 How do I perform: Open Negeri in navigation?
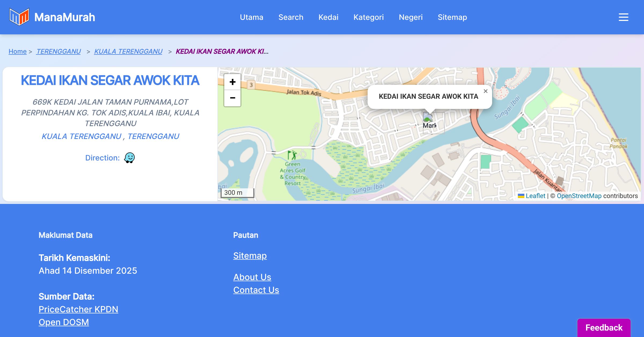411,17
